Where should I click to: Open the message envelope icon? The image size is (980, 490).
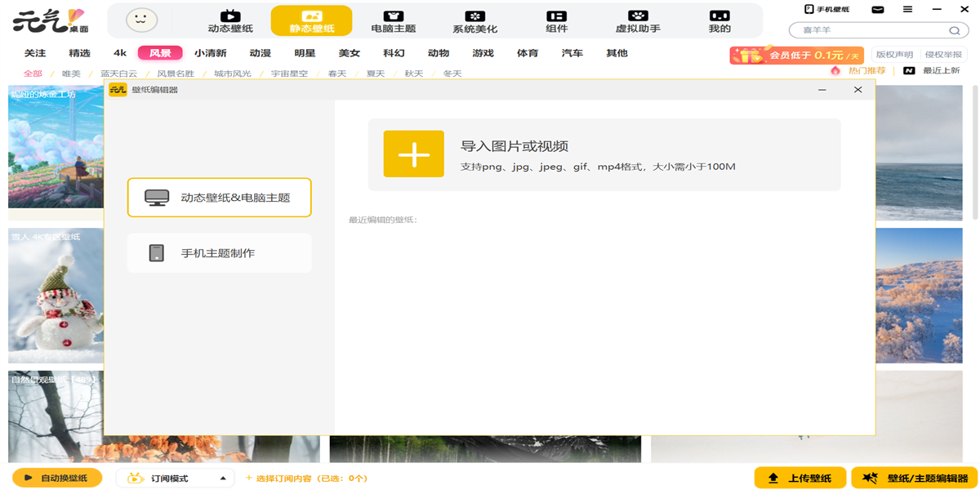(x=878, y=9)
